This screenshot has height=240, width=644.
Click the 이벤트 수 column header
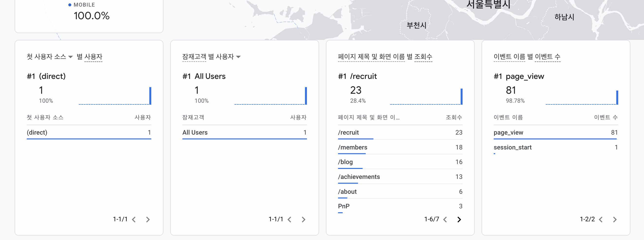click(606, 117)
